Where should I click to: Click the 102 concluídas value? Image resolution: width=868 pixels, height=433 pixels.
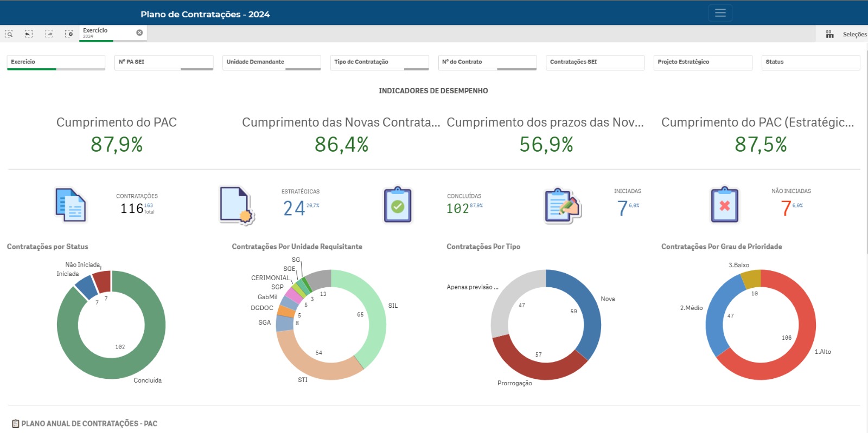[x=457, y=209]
